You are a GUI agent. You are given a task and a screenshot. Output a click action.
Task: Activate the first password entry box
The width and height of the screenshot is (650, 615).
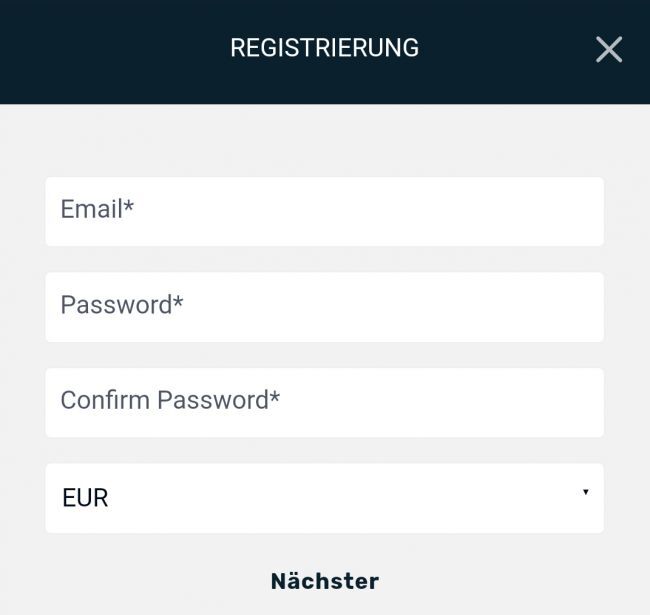click(324, 307)
